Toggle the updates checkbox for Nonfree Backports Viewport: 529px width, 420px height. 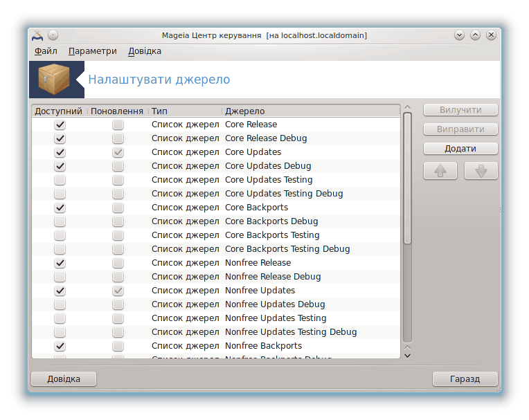click(118, 346)
